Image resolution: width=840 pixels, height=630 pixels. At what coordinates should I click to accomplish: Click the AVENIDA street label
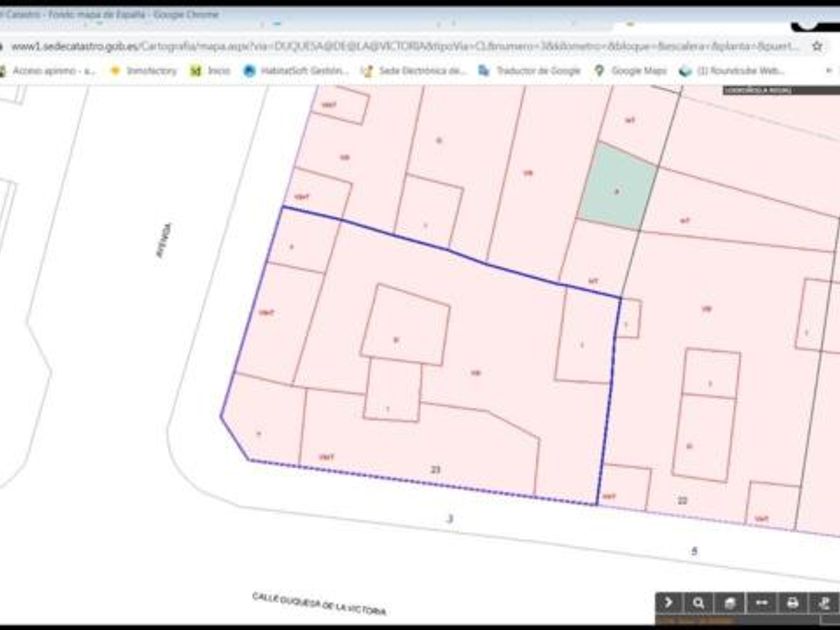click(x=164, y=241)
